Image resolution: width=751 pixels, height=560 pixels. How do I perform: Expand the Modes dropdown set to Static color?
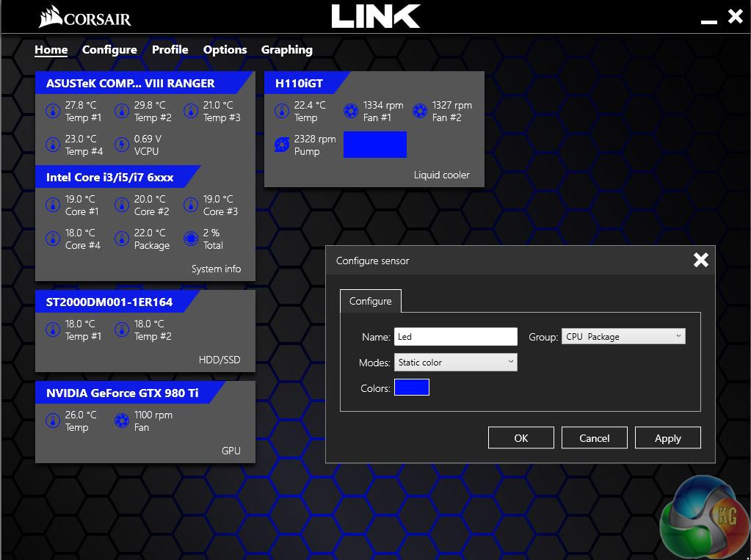[x=456, y=362]
